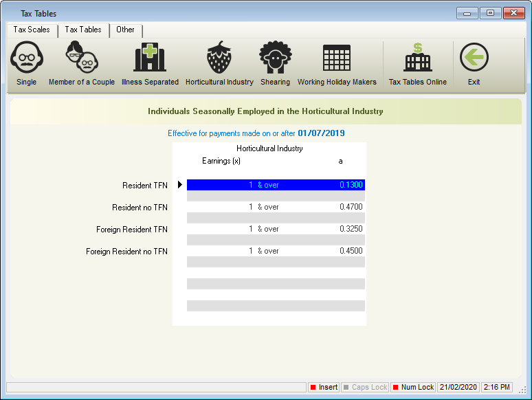Click the status bar time 2:16 PM
The image size is (532, 400).
[x=497, y=387]
